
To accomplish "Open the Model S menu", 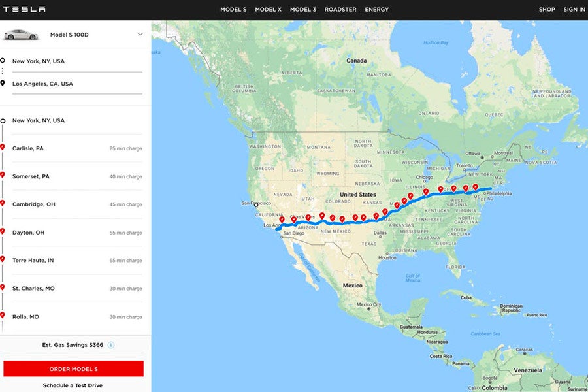I will [233, 9].
